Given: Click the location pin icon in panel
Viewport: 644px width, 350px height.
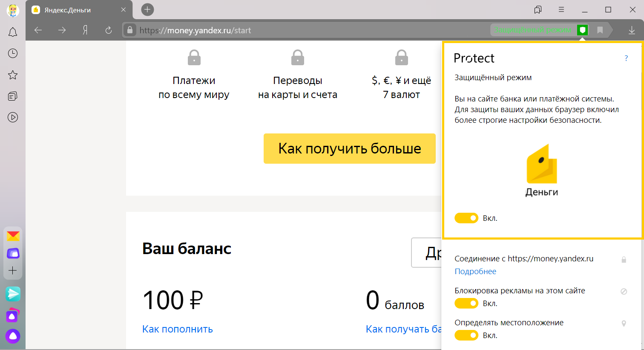Looking at the screenshot, I should click(624, 324).
